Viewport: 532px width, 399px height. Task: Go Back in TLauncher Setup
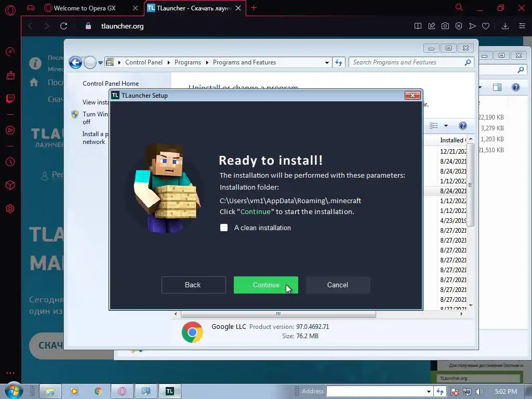pos(193,285)
